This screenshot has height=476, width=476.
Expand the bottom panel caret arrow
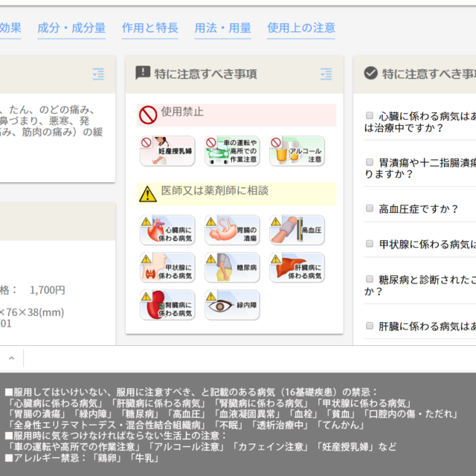[x=11, y=358]
